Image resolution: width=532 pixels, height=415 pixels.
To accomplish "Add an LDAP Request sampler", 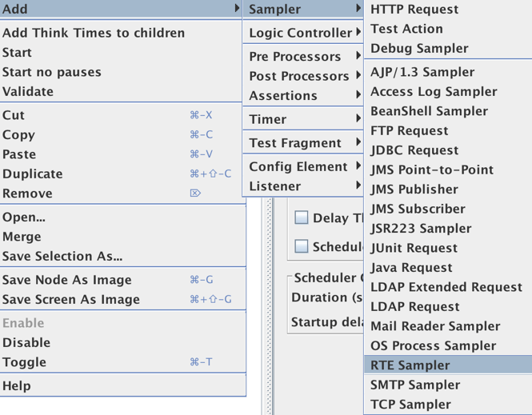I will [x=448, y=306].
